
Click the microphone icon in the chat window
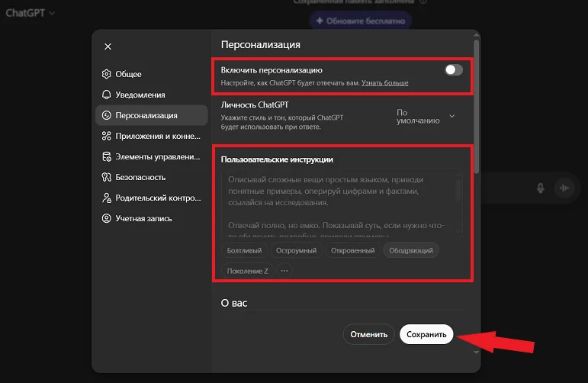(541, 188)
